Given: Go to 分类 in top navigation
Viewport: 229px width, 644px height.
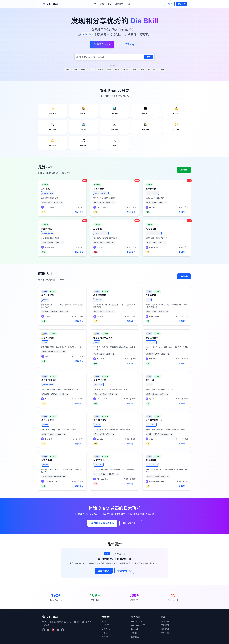Looking at the screenshot, I should tap(102, 4).
